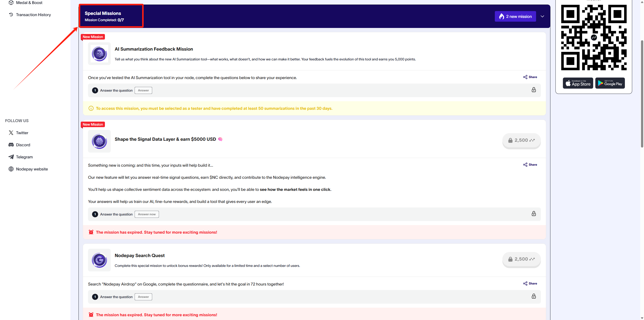Click alarm icon in Search Quest expired notice

point(91,315)
